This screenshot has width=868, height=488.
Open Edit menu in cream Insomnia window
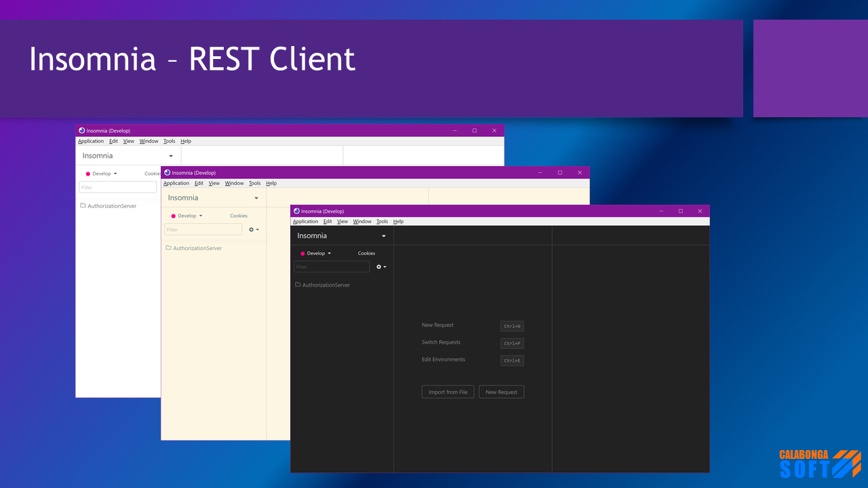tap(199, 184)
